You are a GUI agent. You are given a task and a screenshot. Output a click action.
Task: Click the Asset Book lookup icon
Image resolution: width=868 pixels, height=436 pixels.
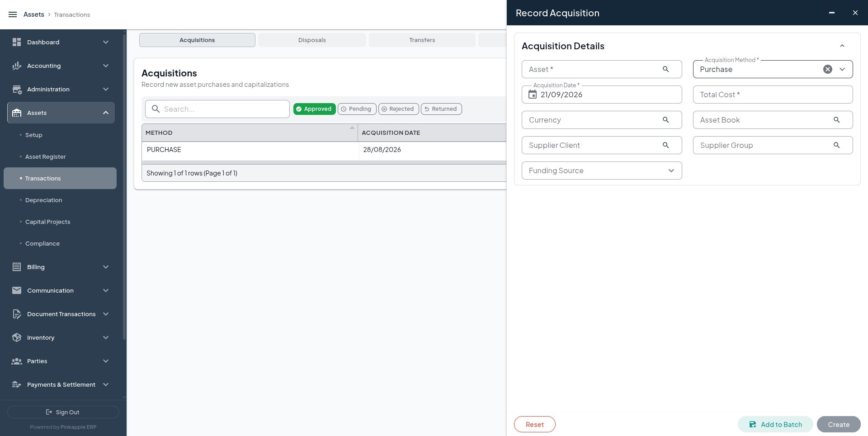click(836, 120)
